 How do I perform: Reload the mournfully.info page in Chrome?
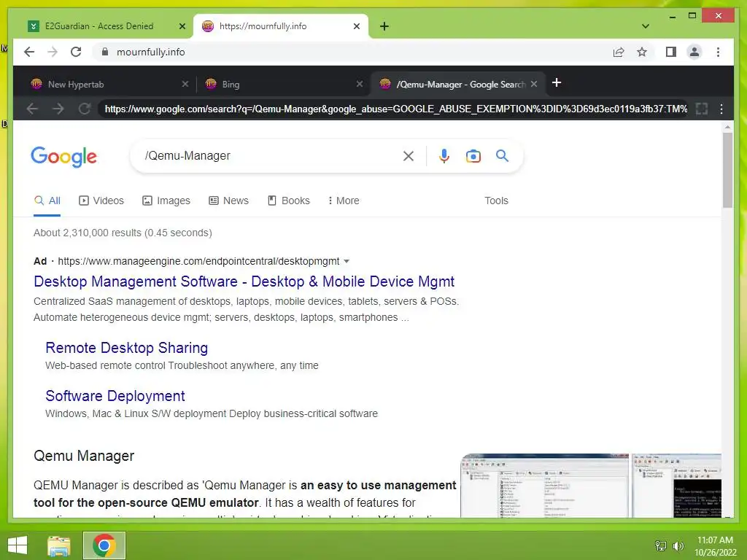[76, 52]
